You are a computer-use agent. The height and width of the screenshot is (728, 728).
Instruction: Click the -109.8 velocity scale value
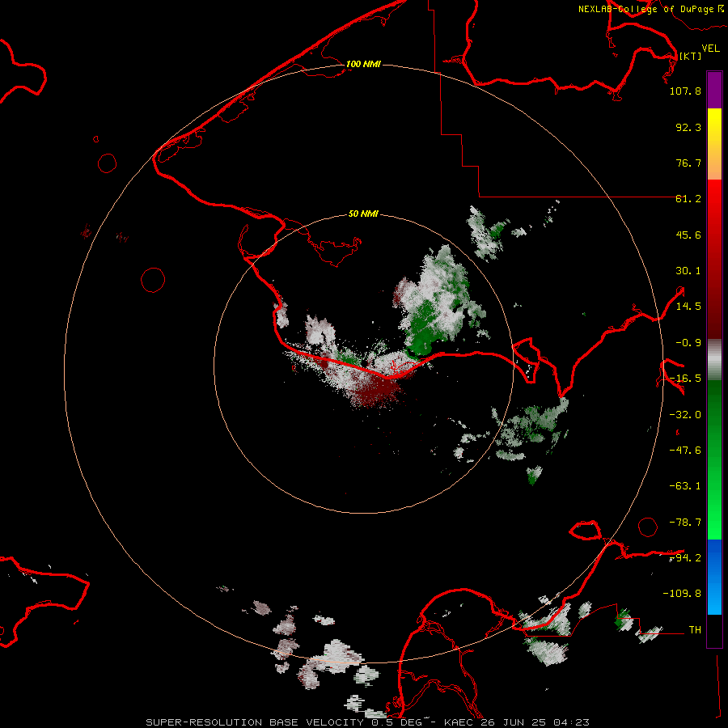[682, 594]
